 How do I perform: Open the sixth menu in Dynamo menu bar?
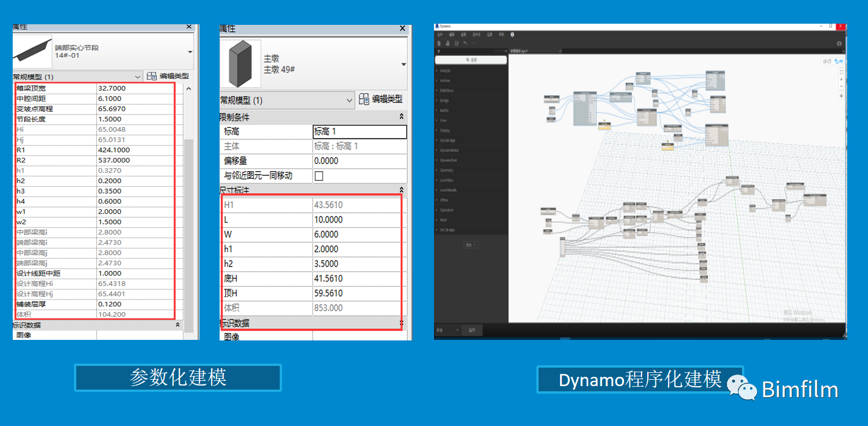point(502,35)
